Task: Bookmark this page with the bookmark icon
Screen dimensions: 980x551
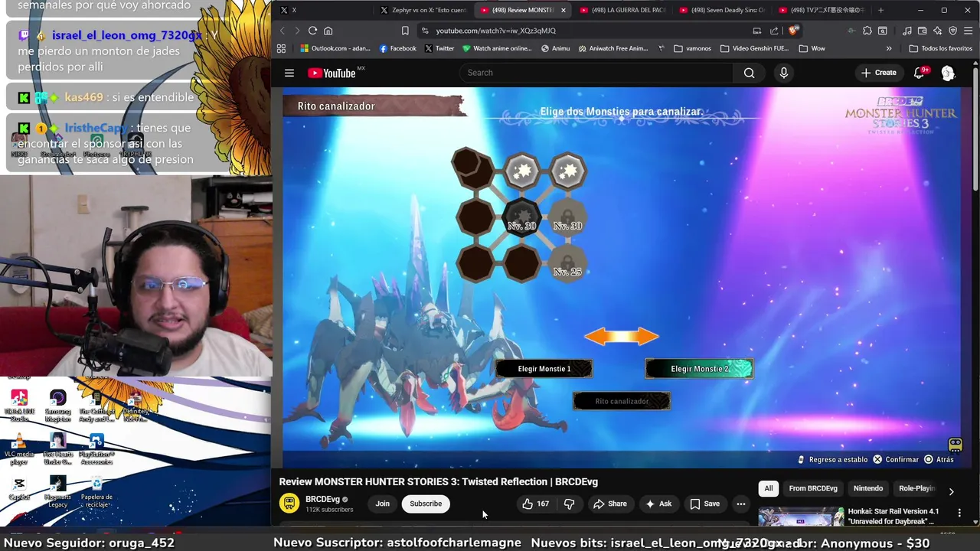Action: pos(405,31)
